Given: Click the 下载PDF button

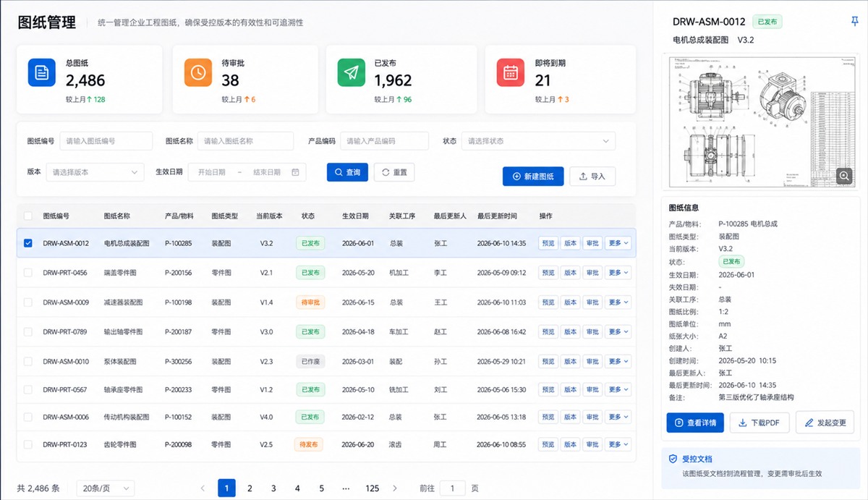Looking at the screenshot, I should coord(759,422).
